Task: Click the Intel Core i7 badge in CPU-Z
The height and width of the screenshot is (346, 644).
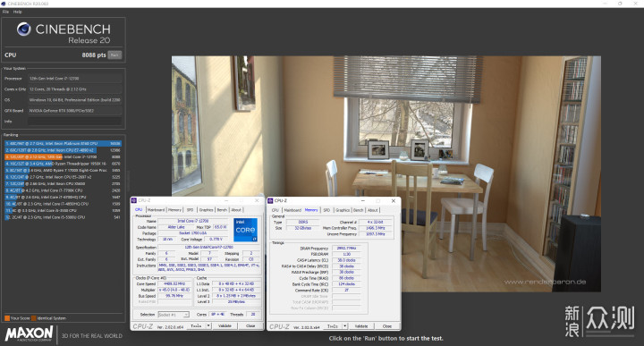Action: click(x=246, y=230)
